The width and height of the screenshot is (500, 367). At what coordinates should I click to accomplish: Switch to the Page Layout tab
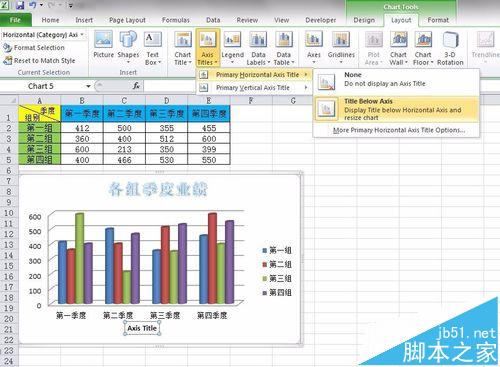[127, 20]
